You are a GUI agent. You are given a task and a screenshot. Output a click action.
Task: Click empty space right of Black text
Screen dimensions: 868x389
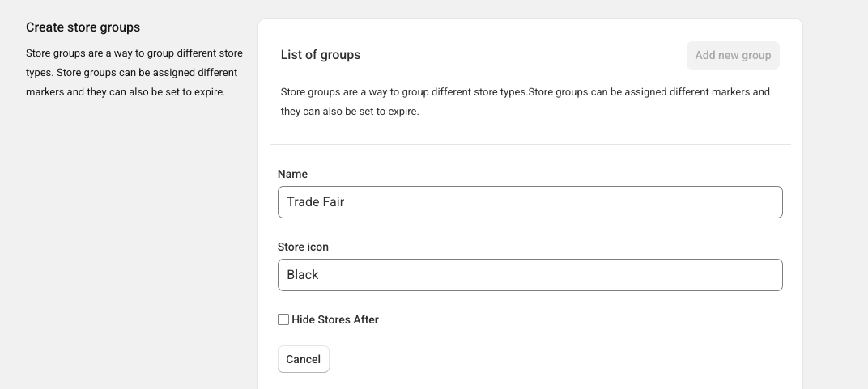pyautogui.click(x=567, y=275)
